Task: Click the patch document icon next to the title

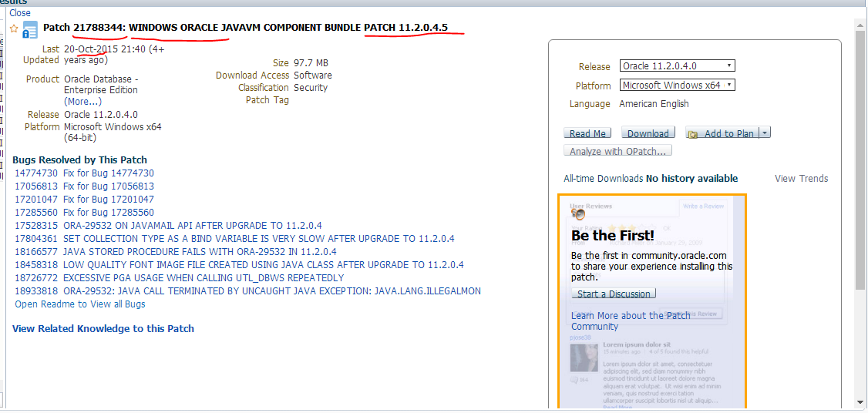Action: (x=30, y=30)
